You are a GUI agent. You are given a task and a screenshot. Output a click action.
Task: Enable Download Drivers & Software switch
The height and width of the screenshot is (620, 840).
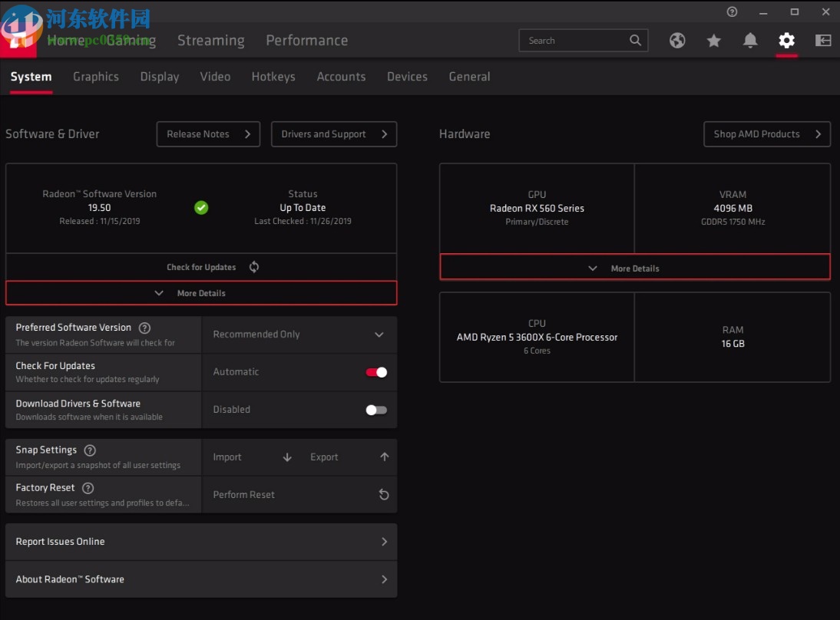(x=376, y=410)
